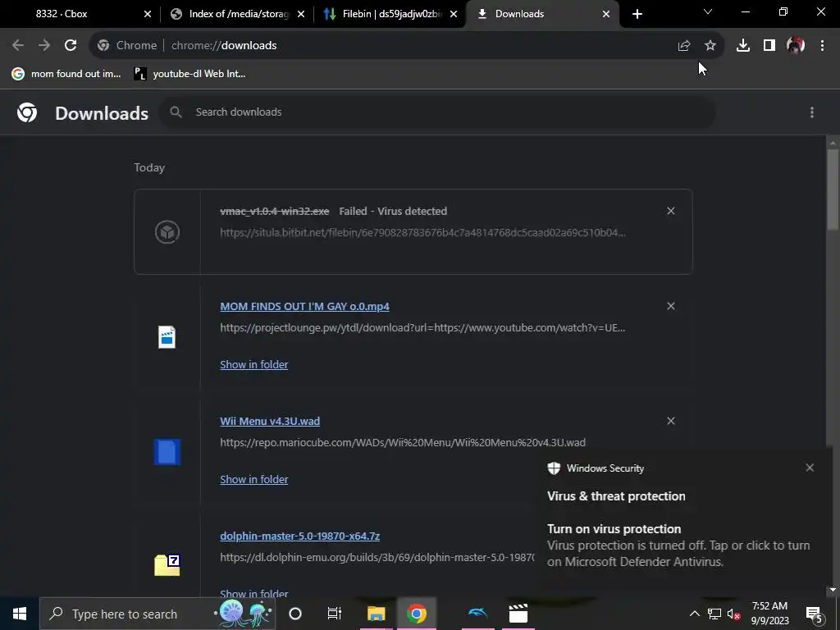Open the Action Center notifications icon
The width and height of the screenshot is (840, 630).
(x=814, y=614)
